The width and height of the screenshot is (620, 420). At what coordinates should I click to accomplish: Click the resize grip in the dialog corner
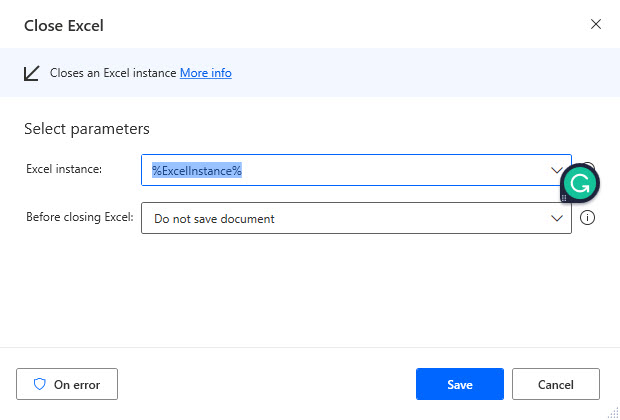tap(612, 412)
